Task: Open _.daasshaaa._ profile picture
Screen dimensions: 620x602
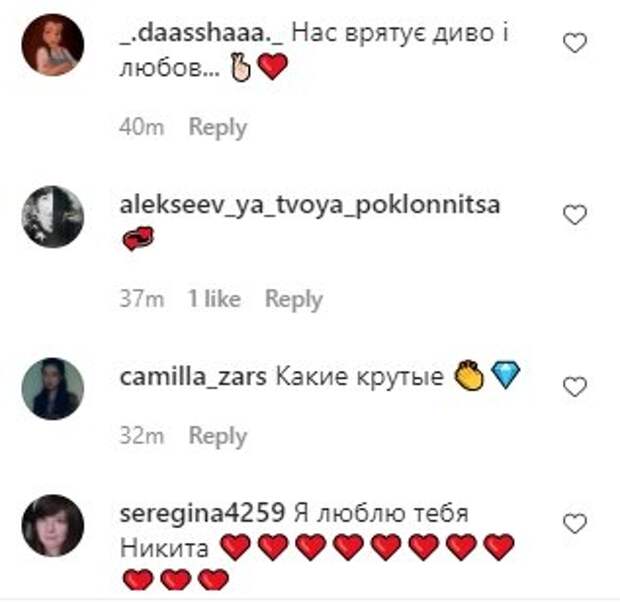Action: point(53,45)
